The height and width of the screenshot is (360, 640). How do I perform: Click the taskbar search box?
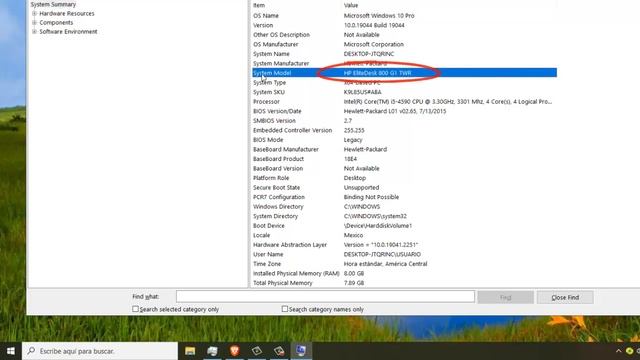(100, 351)
